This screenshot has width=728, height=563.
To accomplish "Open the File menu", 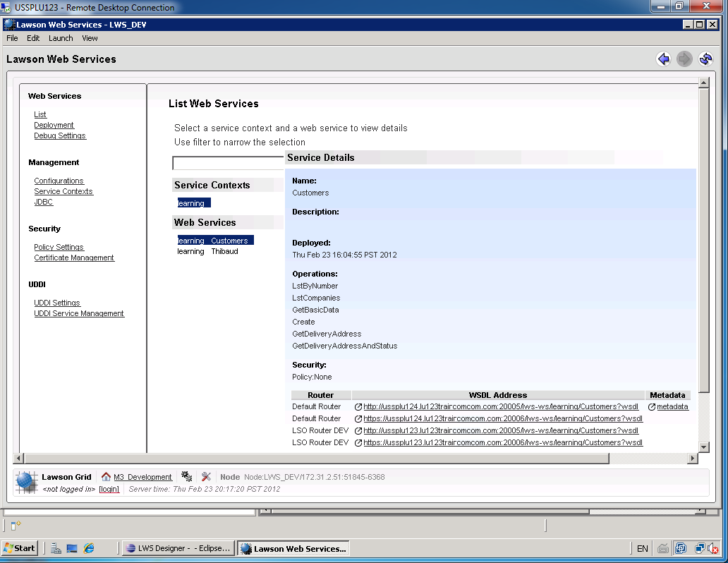I will [x=12, y=38].
